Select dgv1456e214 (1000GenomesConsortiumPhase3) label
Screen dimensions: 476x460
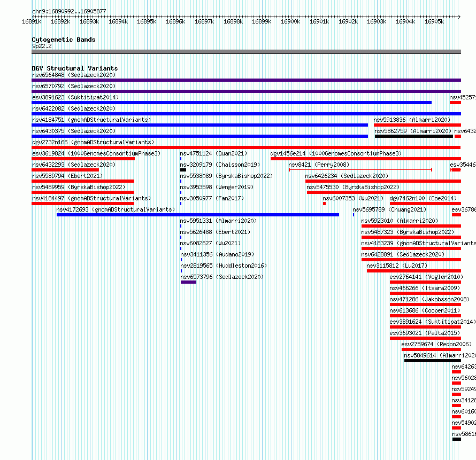336,153
